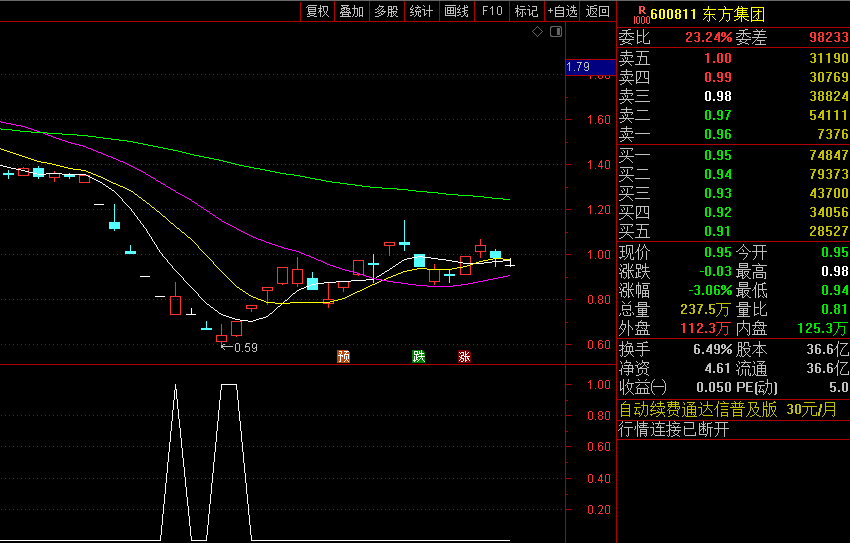Viewport: 850px width, 543px height.
Task: Open F10 company information
Action: pos(492,11)
